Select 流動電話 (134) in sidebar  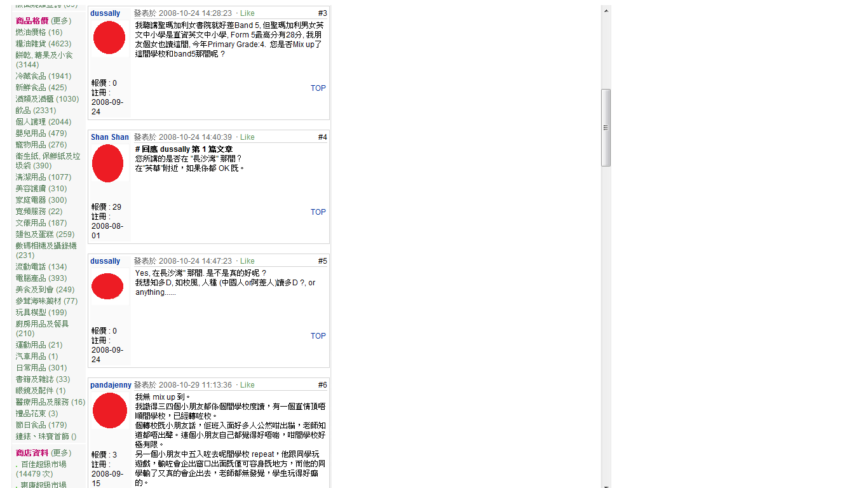click(41, 267)
